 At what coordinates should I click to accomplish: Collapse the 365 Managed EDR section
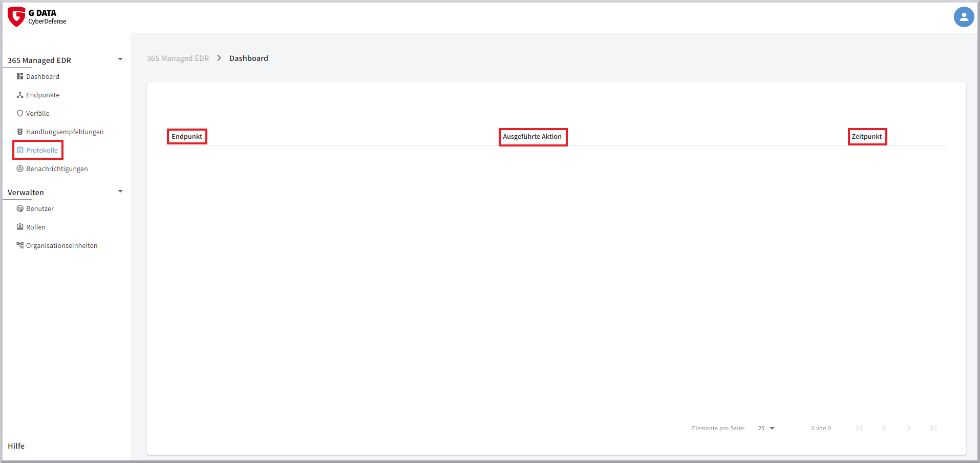coord(120,59)
